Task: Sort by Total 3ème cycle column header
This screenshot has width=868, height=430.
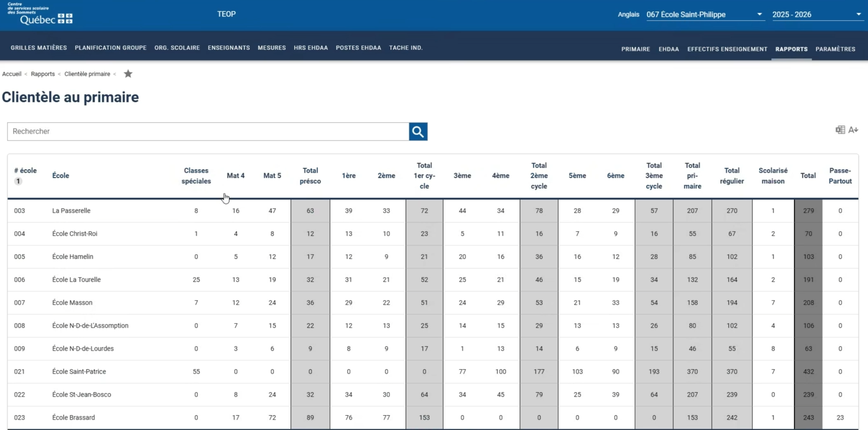Action: [654, 176]
